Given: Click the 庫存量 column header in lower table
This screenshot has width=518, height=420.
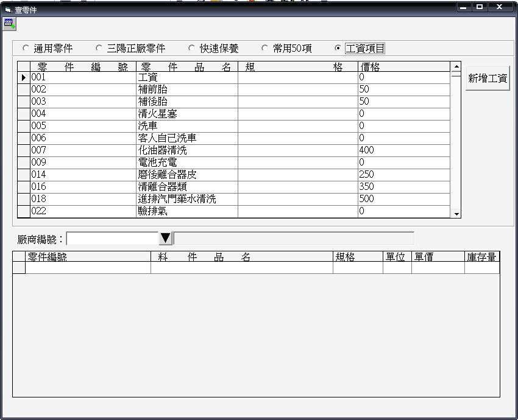Looking at the screenshot, I should (481, 257).
